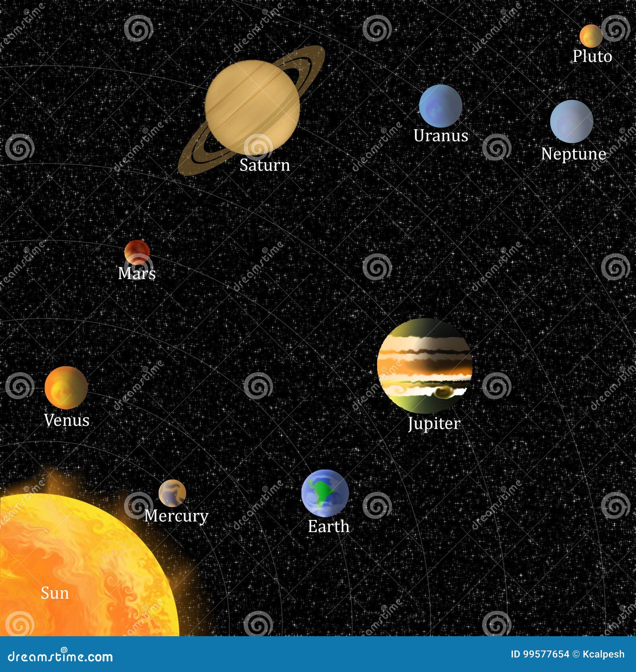Select the Mars label text
This screenshot has width=636, height=672.
[x=137, y=274]
